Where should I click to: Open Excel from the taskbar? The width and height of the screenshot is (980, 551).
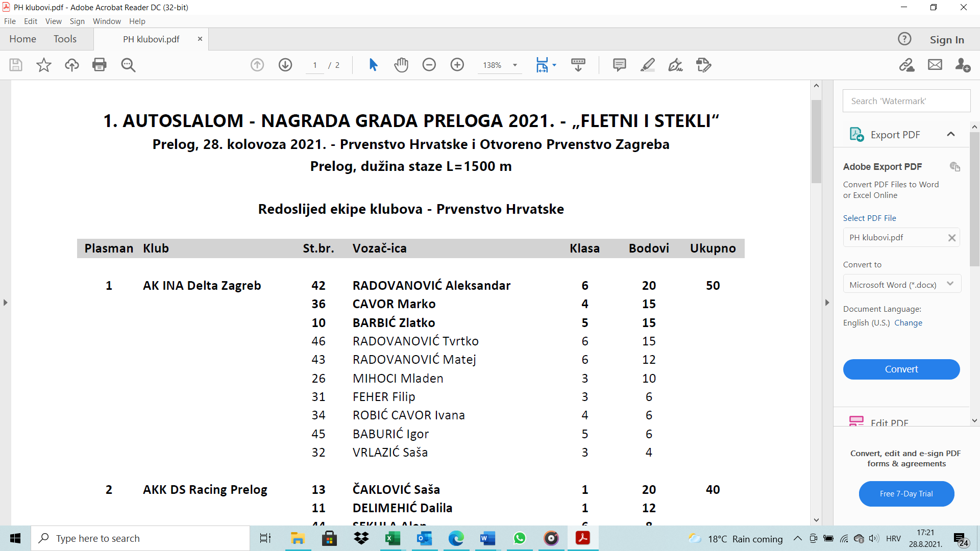click(393, 538)
